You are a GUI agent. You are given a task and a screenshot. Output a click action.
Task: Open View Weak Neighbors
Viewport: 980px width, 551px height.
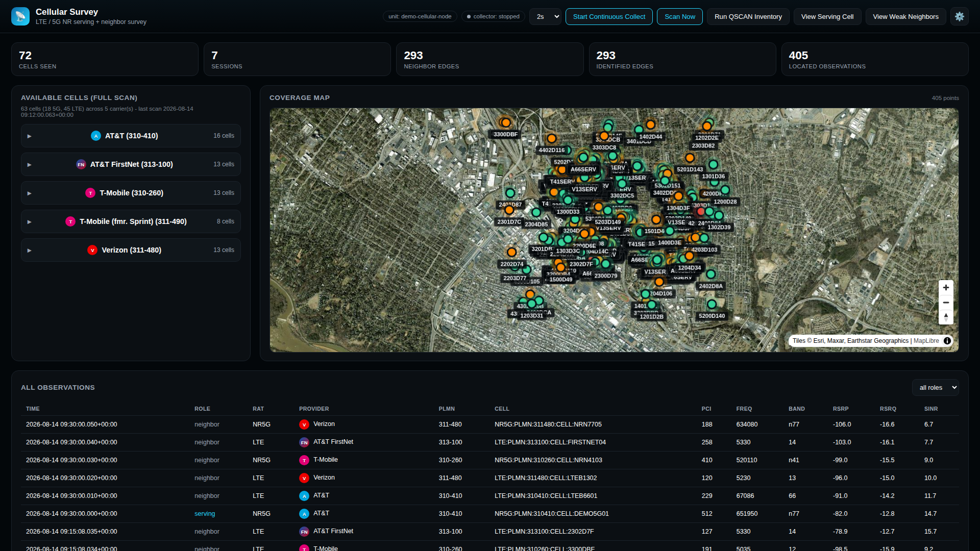tap(905, 16)
